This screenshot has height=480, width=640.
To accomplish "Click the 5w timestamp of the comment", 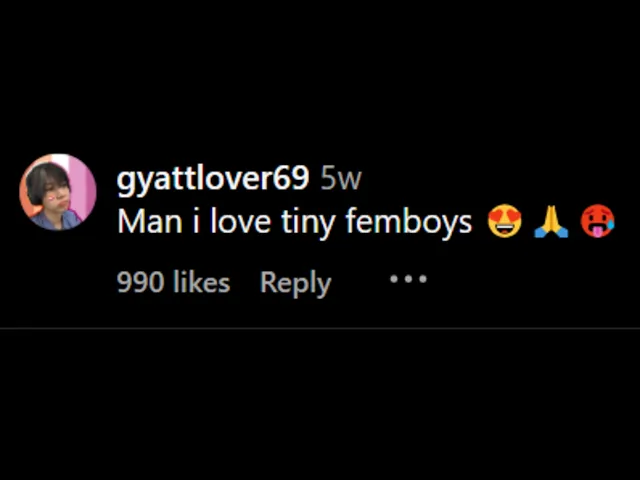I will pos(340,179).
